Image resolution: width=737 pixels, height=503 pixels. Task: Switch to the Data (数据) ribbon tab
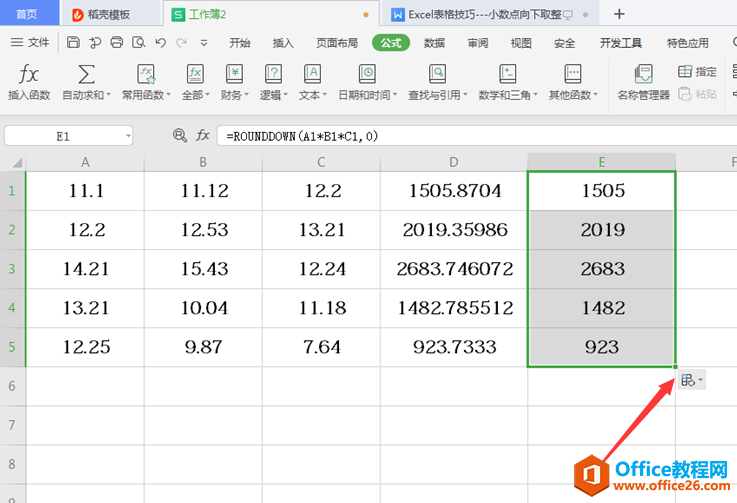click(x=434, y=43)
